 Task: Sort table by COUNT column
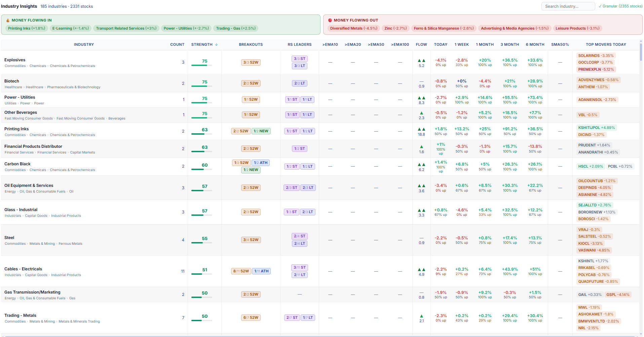pyautogui.click(x=177, y=44)
